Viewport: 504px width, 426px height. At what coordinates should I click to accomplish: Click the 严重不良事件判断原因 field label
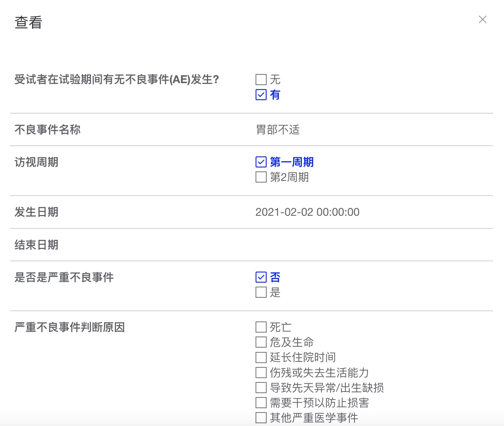(x=70, y=327)
